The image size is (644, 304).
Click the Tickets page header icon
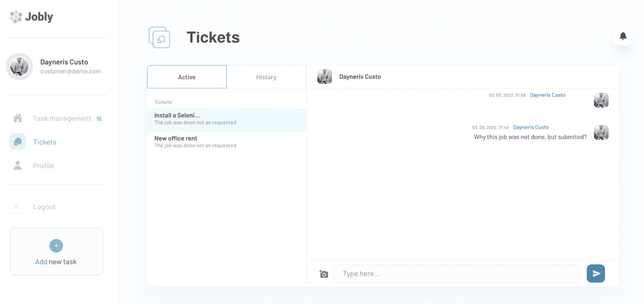click(x=159, y=38)
